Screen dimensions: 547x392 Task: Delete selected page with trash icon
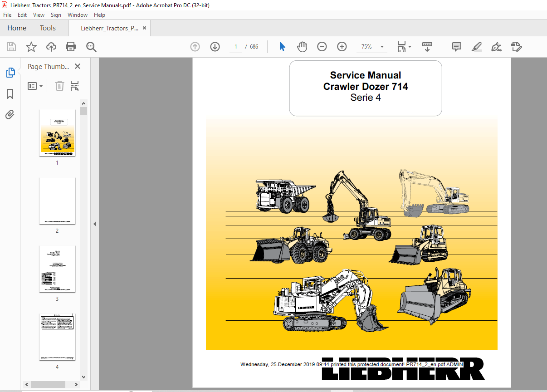(x=59, y=86)
